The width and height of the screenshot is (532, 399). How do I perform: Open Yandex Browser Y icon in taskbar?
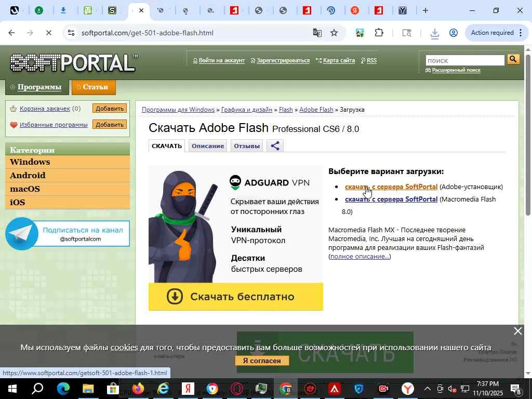(407, 389)
